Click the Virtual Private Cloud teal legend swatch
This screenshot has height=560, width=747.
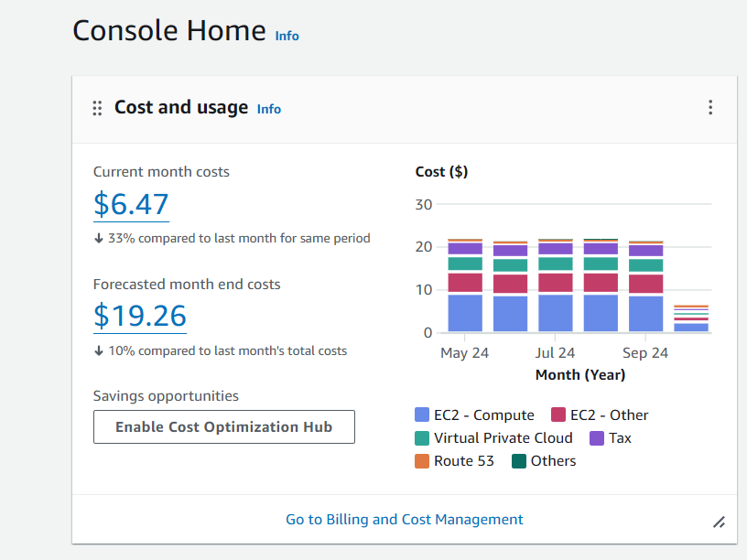click(422, 438)
